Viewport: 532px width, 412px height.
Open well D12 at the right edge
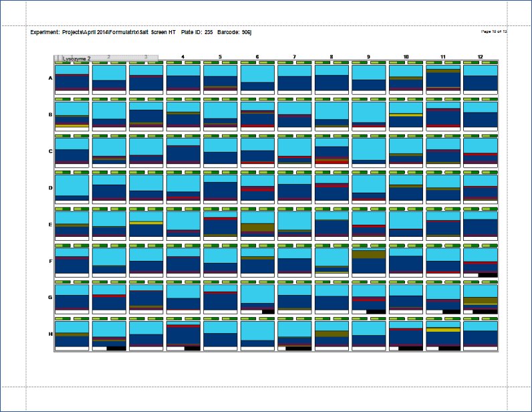tap(480, 188)
